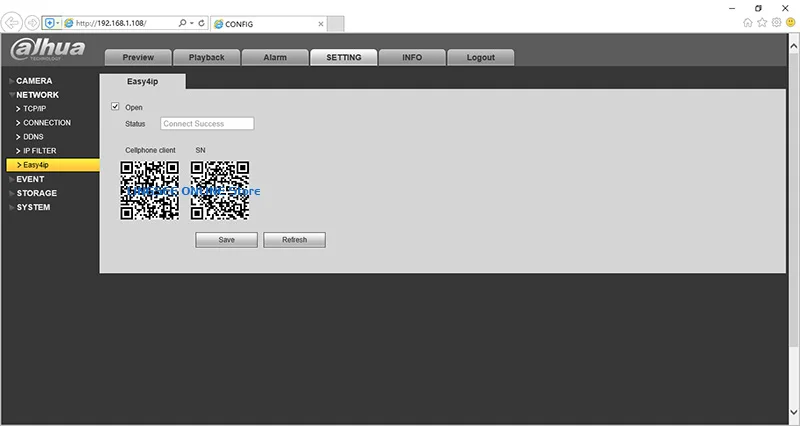Image resolution: width=800 pixels, height=426 pixels.
Task: Click the Status field showing Connect Success
Action: click(x=207, y=123)
